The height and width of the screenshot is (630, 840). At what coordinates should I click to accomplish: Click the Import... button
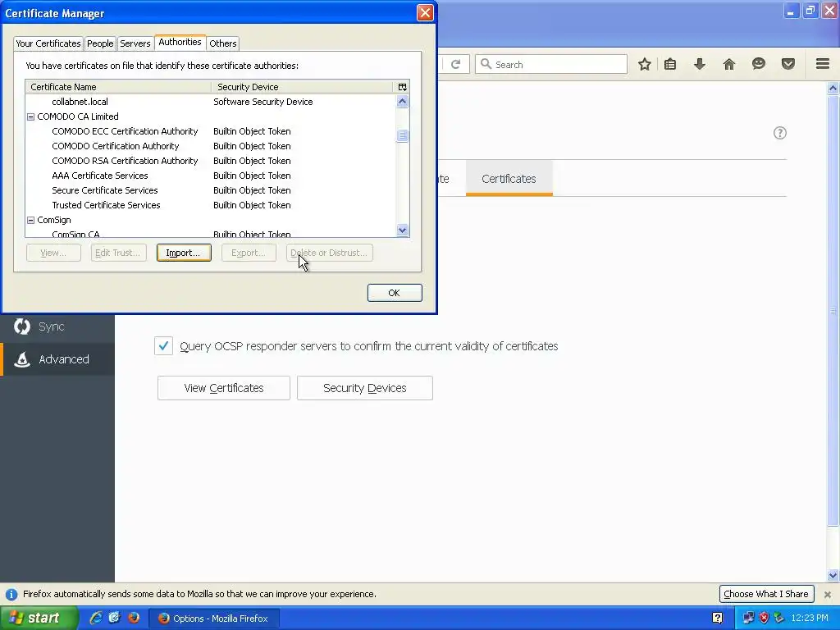(x=184, y=253)
